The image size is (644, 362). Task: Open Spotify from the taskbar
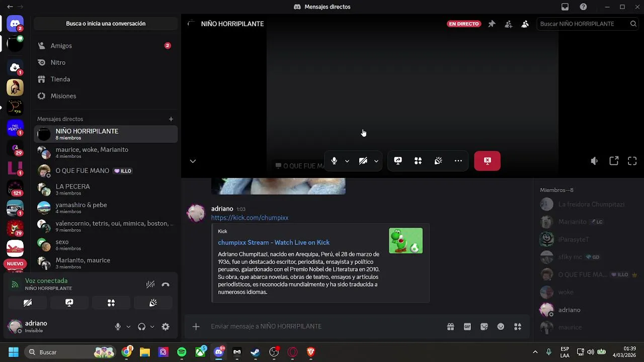pyautogui.click(x=182, y=352)
